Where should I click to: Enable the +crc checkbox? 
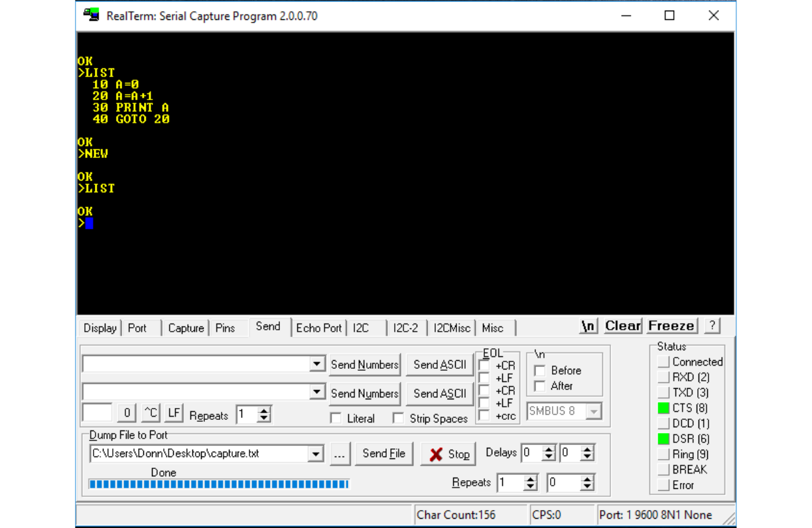tap(484, 416)
